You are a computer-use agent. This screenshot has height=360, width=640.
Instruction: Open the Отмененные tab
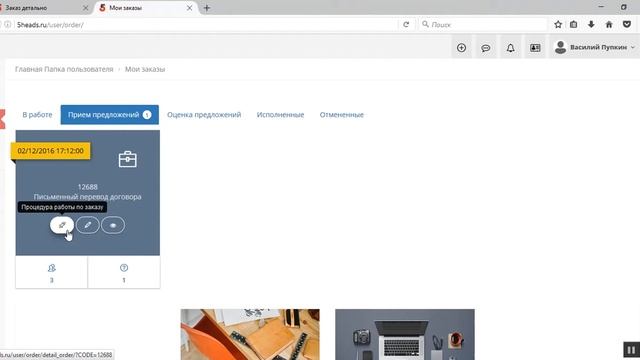tap(342, 115)
